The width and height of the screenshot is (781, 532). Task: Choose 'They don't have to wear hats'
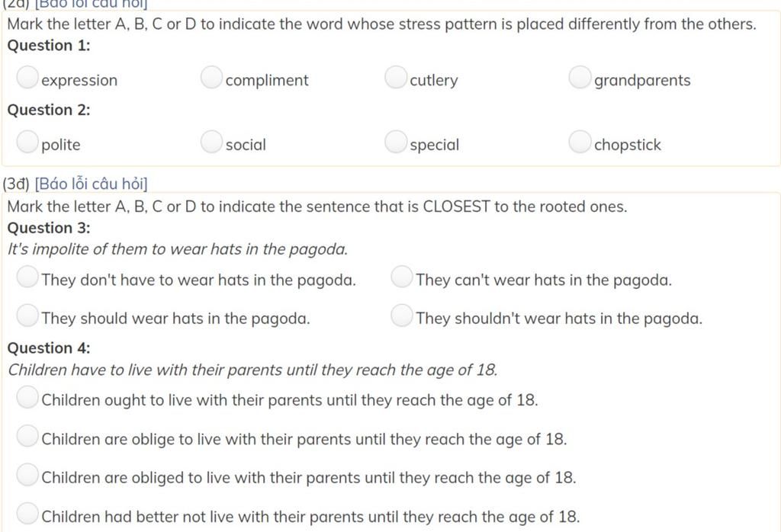pyautogui.click(x=27, y=277)
